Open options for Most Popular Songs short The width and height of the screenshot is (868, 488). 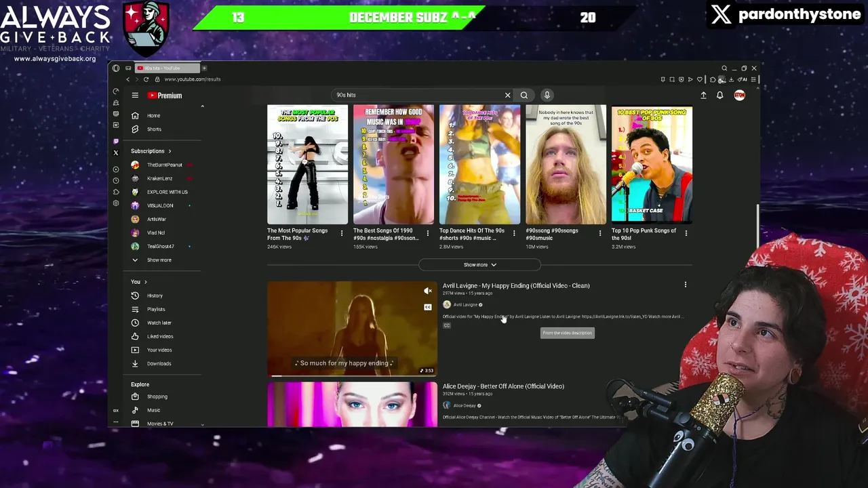click(342, 234)
